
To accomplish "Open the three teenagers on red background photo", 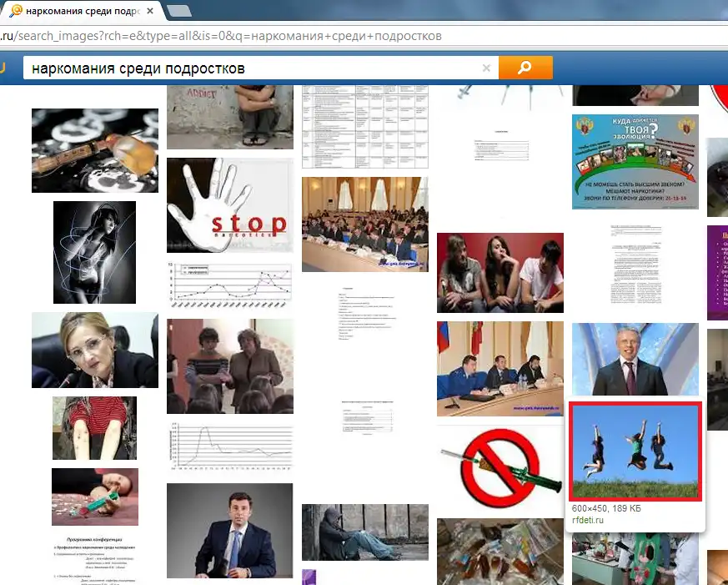I will pyautogui.click(x=500, y=272).
